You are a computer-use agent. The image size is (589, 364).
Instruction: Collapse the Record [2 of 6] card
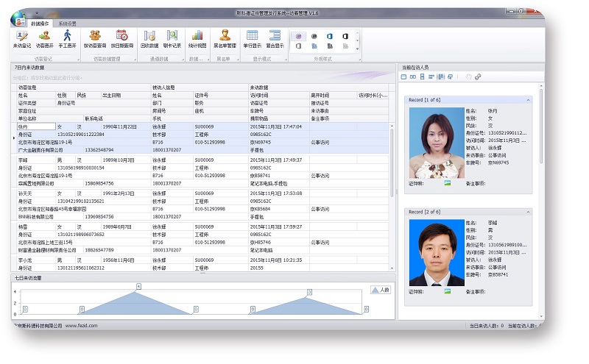(x=528, y=212)
